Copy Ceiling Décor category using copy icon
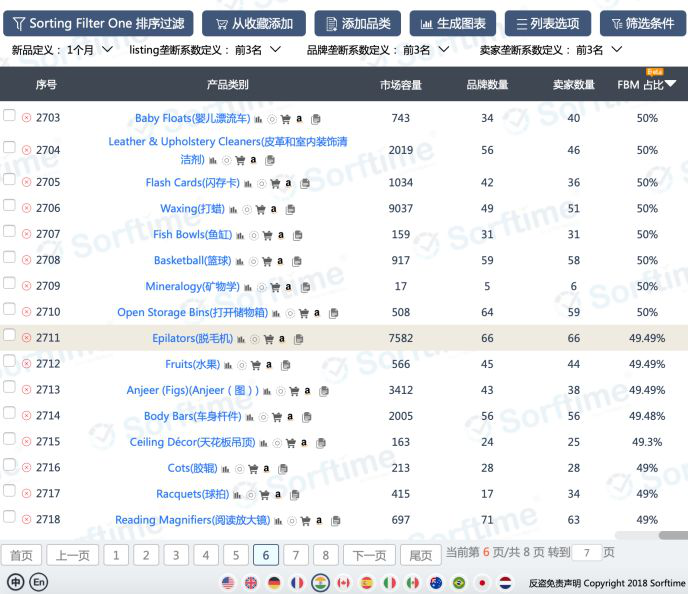The width and height of the screenshot is (688, 594). (x=321, y=443)
